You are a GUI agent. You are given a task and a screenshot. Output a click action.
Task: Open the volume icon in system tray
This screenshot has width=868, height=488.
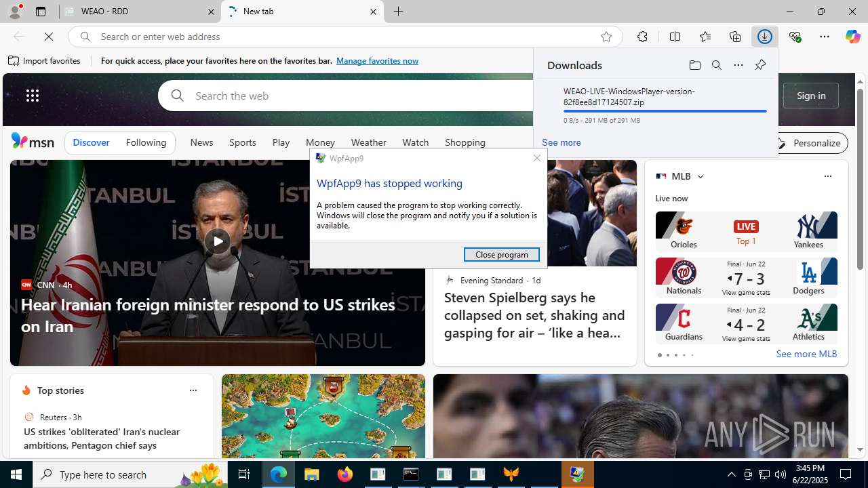click(780, 474)
